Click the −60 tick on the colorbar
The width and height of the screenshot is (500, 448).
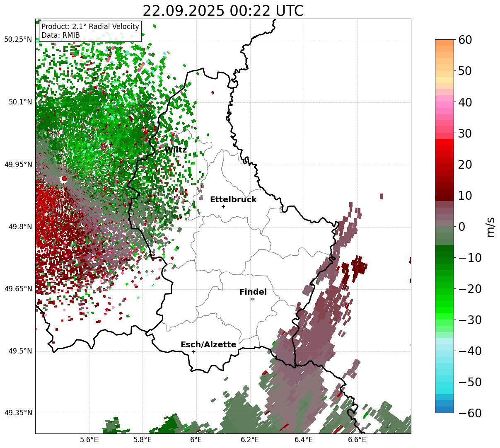pos(470,413)
